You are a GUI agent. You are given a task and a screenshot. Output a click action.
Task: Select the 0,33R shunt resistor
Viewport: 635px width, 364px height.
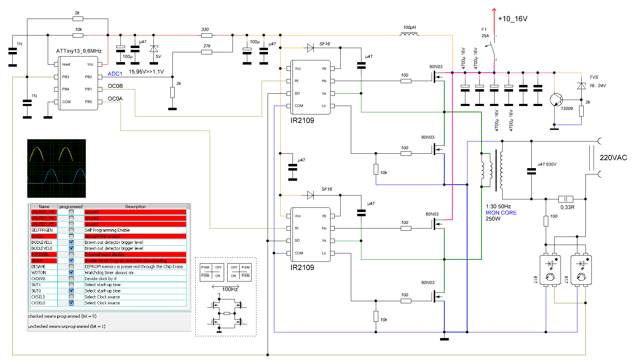(566, 199)
